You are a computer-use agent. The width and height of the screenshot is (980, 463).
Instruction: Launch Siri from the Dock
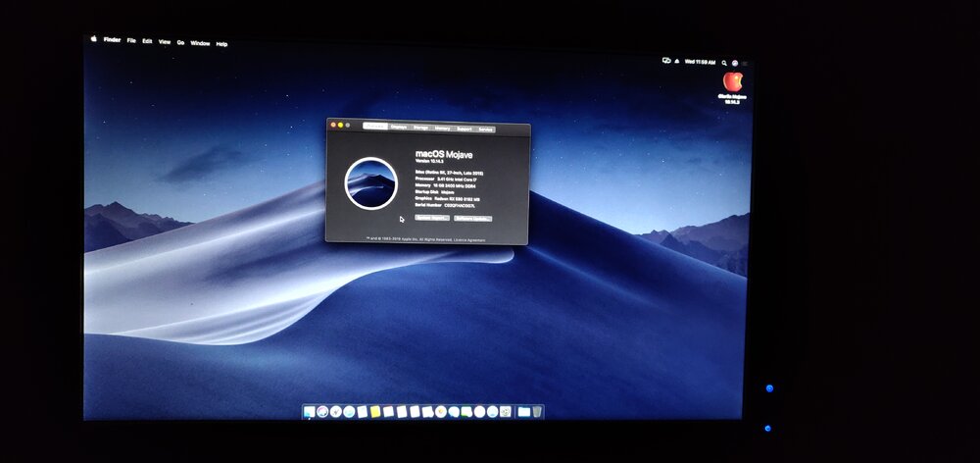click(322, 412)
